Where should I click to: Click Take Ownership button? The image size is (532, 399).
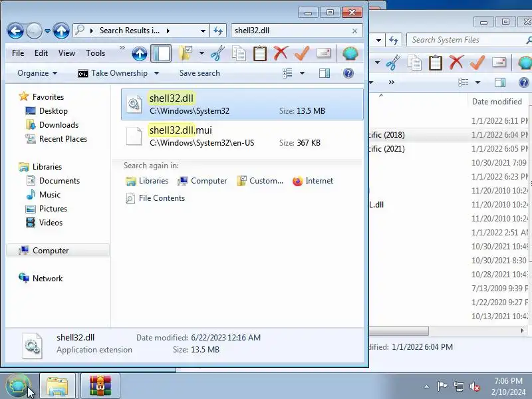pos(114,73)
